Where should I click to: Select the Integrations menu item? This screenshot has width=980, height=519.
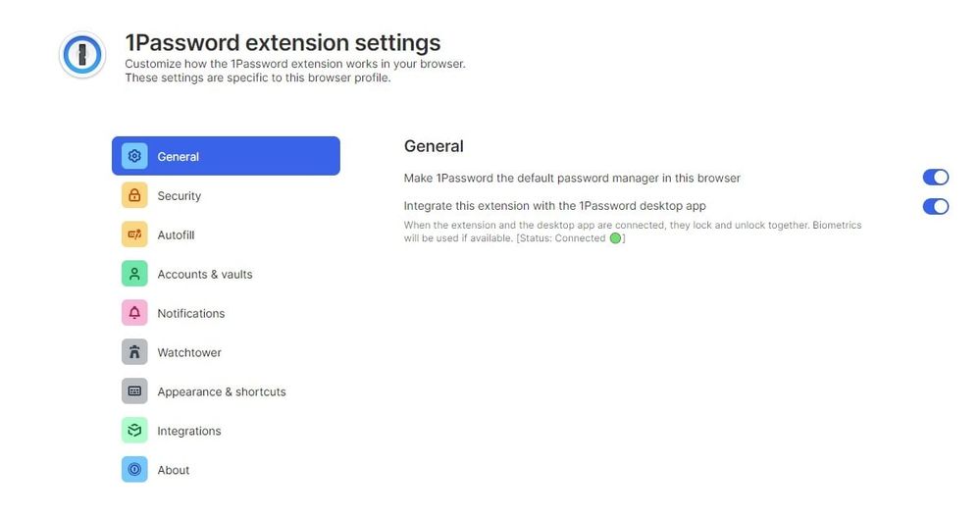[189, 432]
